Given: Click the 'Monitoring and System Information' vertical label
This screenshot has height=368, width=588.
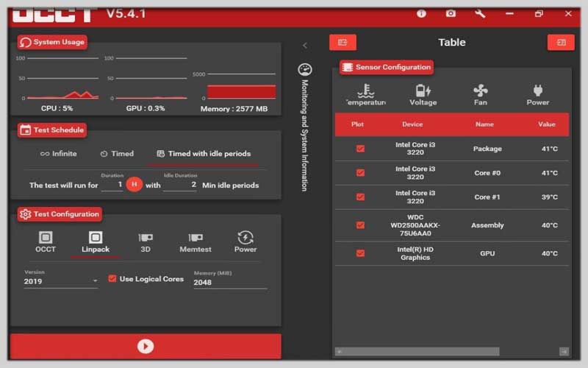Looking at the screenshot, I should [x=305, y=135].
